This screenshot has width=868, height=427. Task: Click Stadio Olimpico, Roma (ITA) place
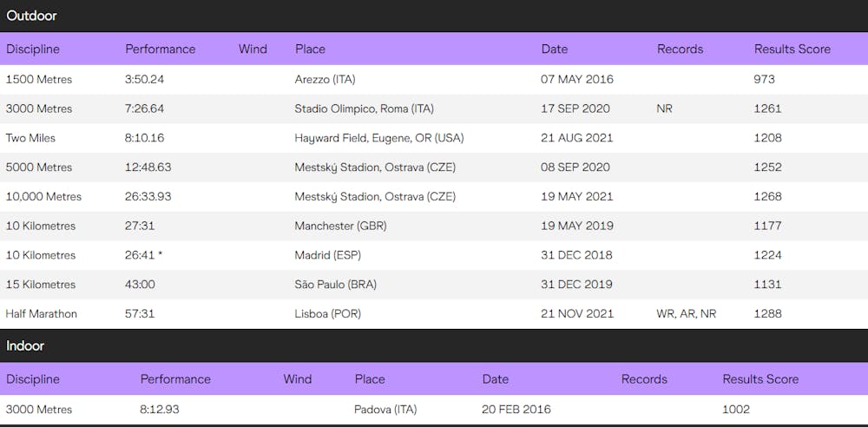(x=365, y=108)
